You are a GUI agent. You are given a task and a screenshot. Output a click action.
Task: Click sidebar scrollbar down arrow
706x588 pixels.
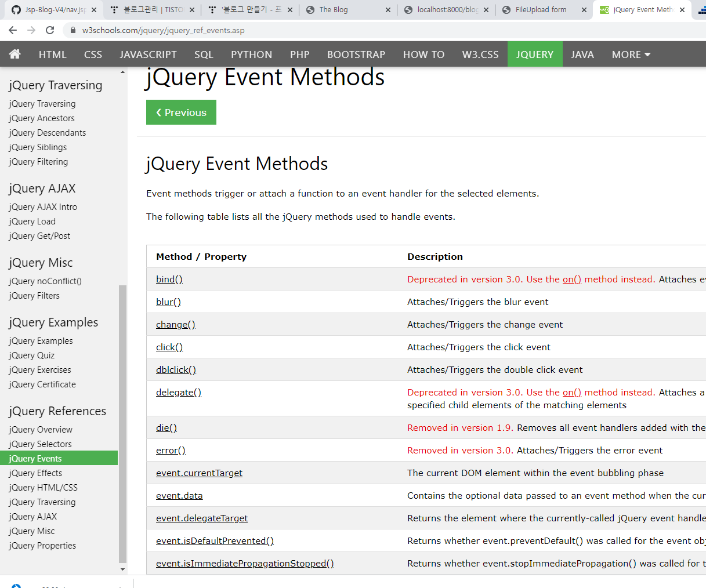pos(122,569)
